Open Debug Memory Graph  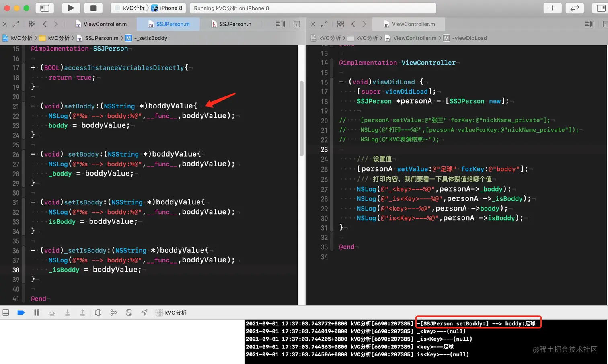pyautogui.click(x=113, y=313)
